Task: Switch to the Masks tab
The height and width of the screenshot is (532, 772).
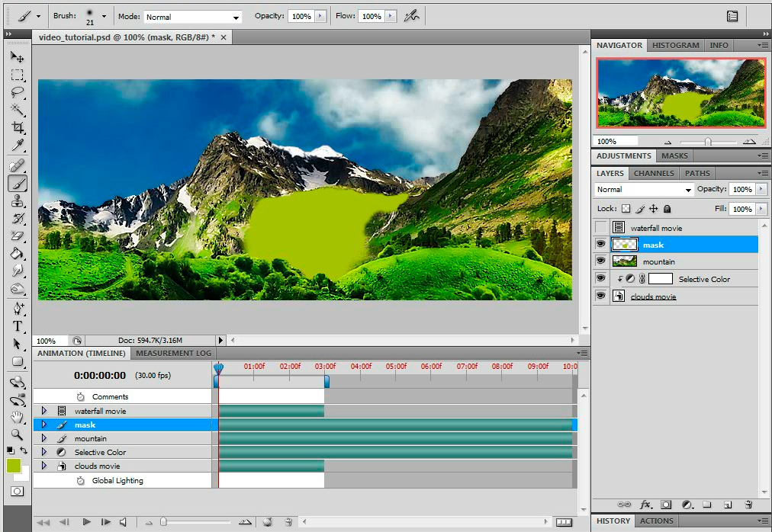Action: pos(674,155)
